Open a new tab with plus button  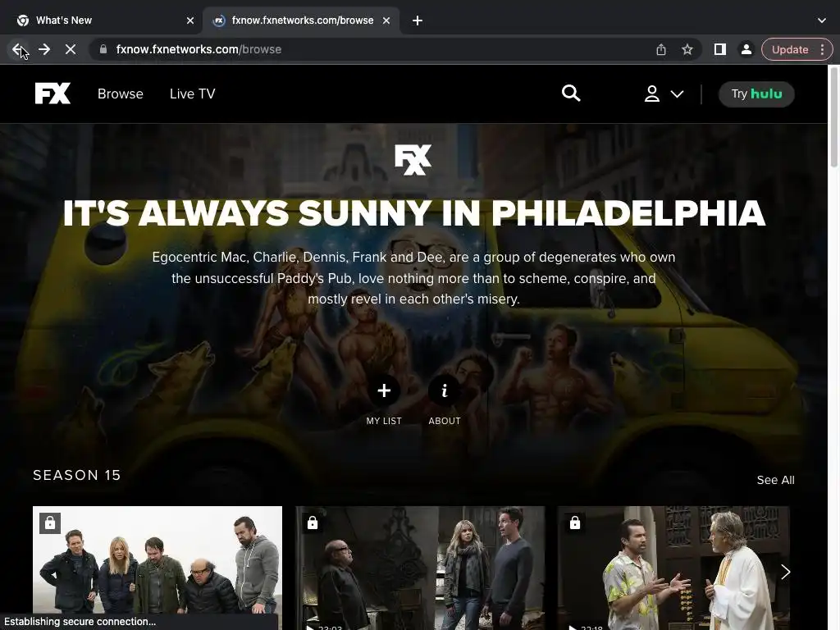(418, 21)
